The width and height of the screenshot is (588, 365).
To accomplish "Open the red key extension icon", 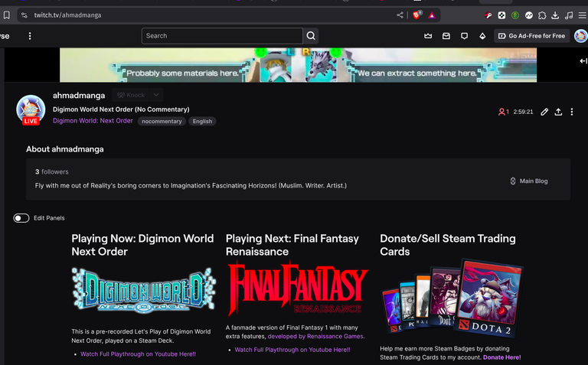I will (x=488, y=15).
